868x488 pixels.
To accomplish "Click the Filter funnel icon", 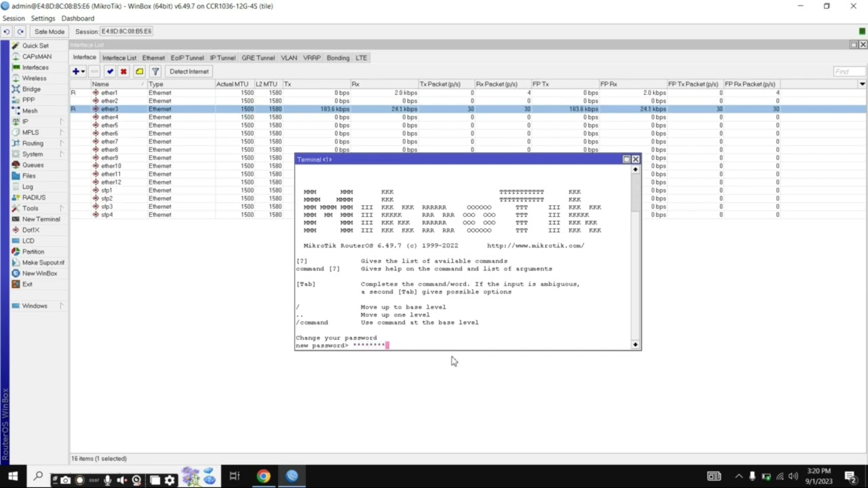I will coord(155,72).
